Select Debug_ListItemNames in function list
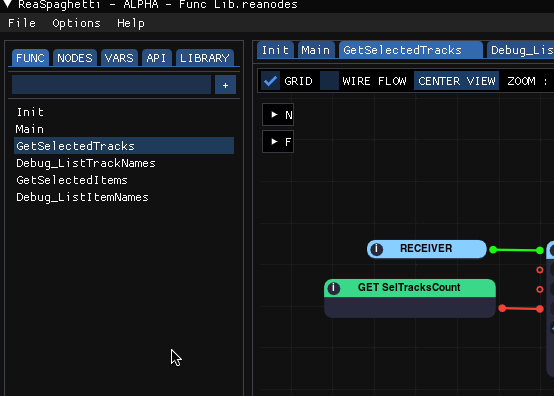Screen dimensions: 554x396 point(124,197)
